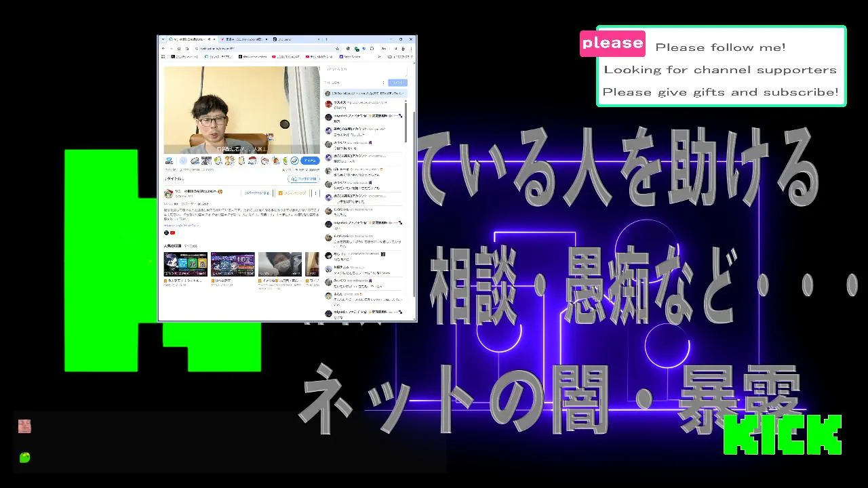Open a new browser tab with plus
Image resolution: width=868 pixels, height=488 pixels.
(326, 39)
